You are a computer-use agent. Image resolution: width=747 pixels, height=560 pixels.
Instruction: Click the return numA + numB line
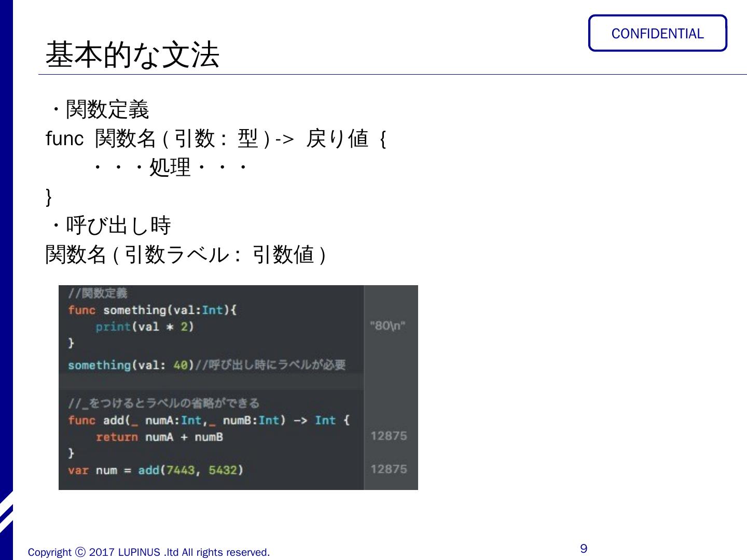tap(159, 437)
